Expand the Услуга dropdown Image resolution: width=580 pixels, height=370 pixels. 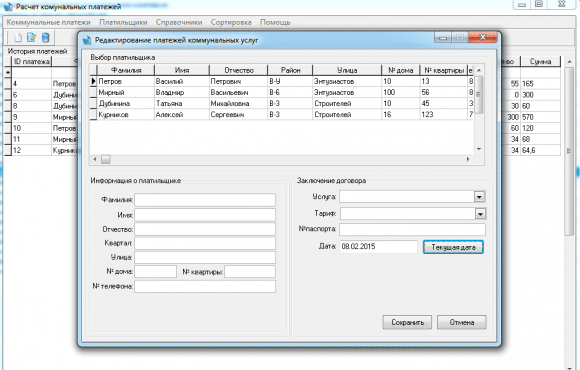coord(479,197)
